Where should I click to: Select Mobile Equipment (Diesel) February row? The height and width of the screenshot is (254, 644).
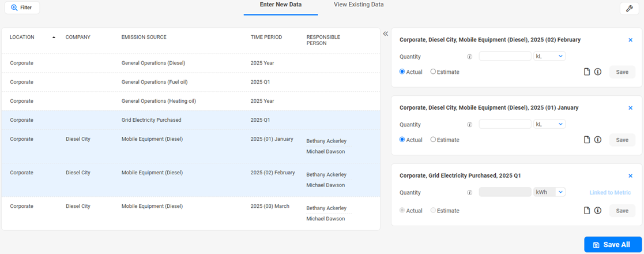click(191, 180)
